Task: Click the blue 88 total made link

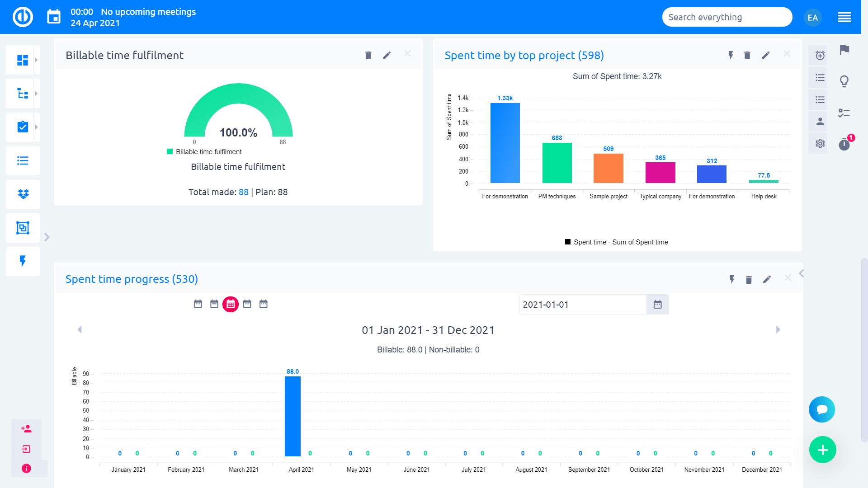Action: click(244, 192)
